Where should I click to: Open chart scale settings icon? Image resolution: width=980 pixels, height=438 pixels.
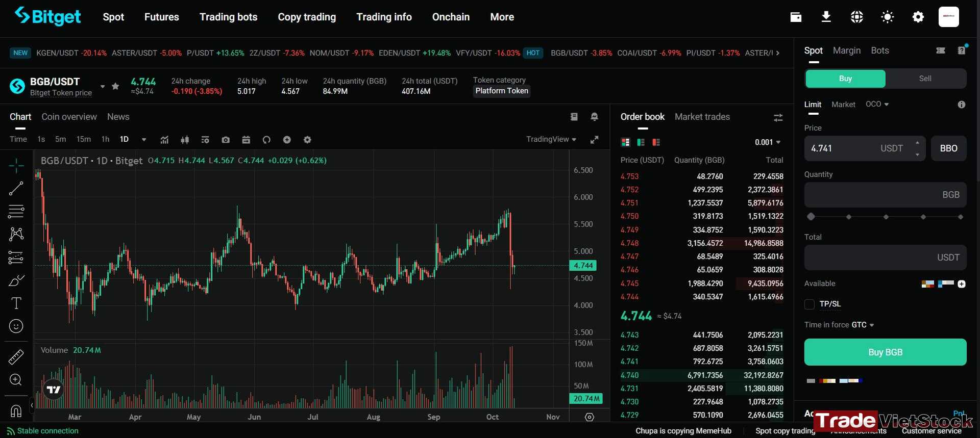[590, 417]
